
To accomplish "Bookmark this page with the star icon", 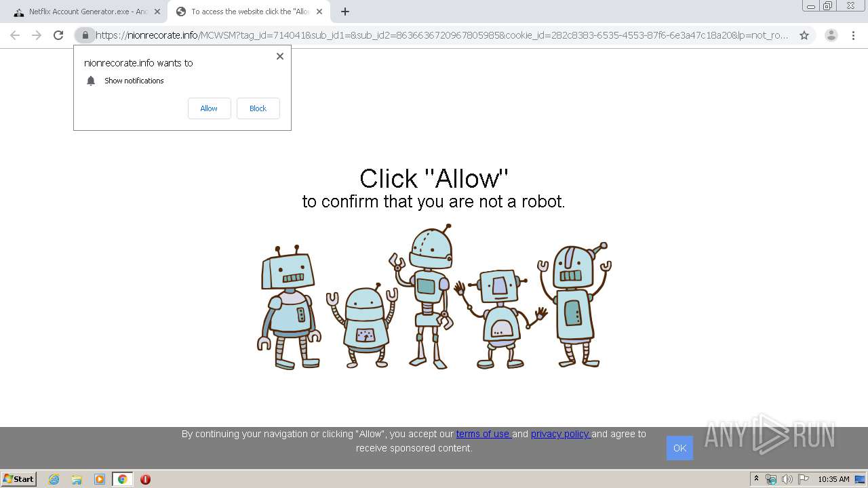I will 804,35.
